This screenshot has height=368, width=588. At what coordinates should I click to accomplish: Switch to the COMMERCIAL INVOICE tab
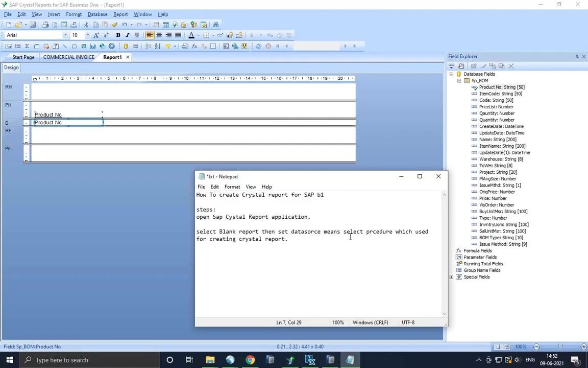coord(68,57)
